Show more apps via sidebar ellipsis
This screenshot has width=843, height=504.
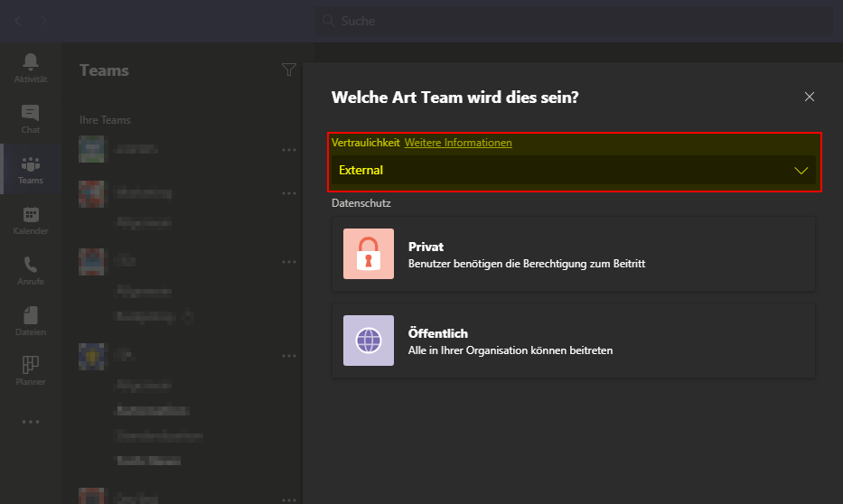(x=31, y=421)
